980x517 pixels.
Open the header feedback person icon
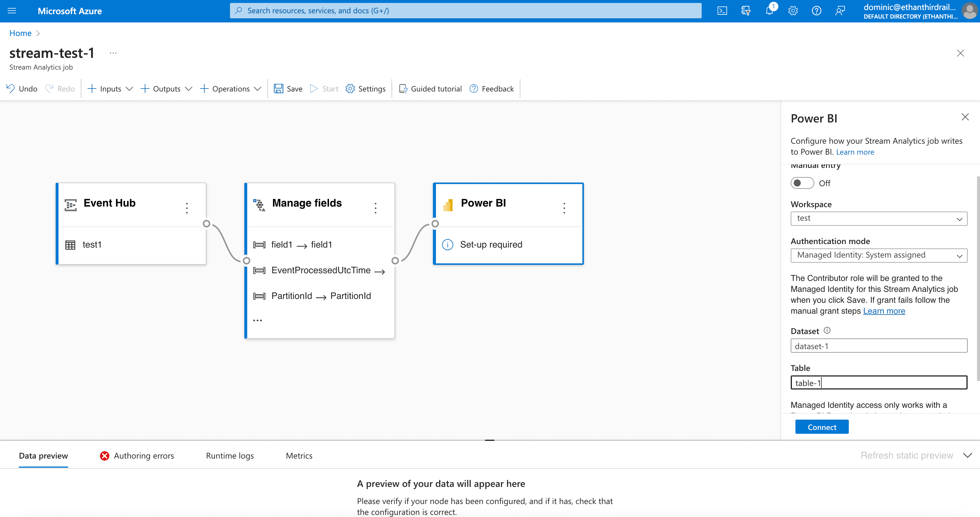pyautogui.click(x=840, y=11)
